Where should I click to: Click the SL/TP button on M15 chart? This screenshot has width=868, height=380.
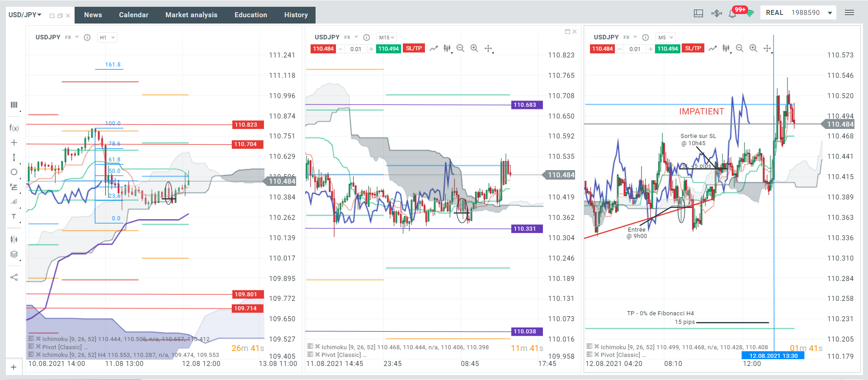point(414,48)
